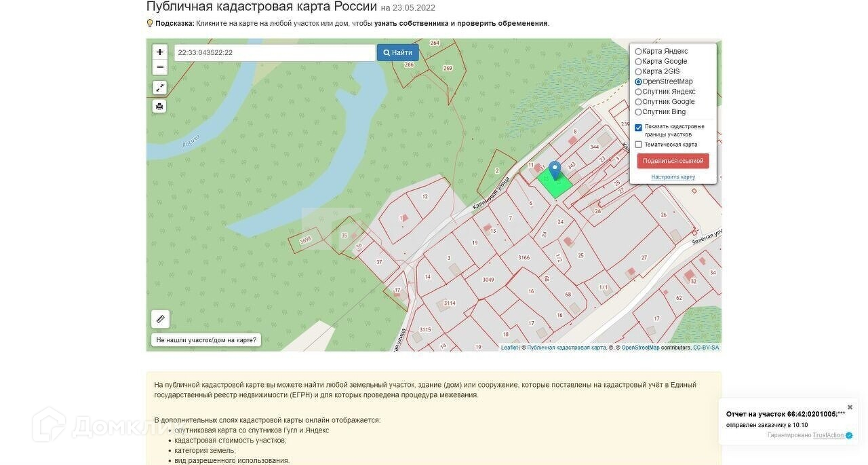Image resolution: width=868 pixels, height=465 pixels.
Task: Close the report notification popup
Action: pyautogui.click(x=850, y=407)
